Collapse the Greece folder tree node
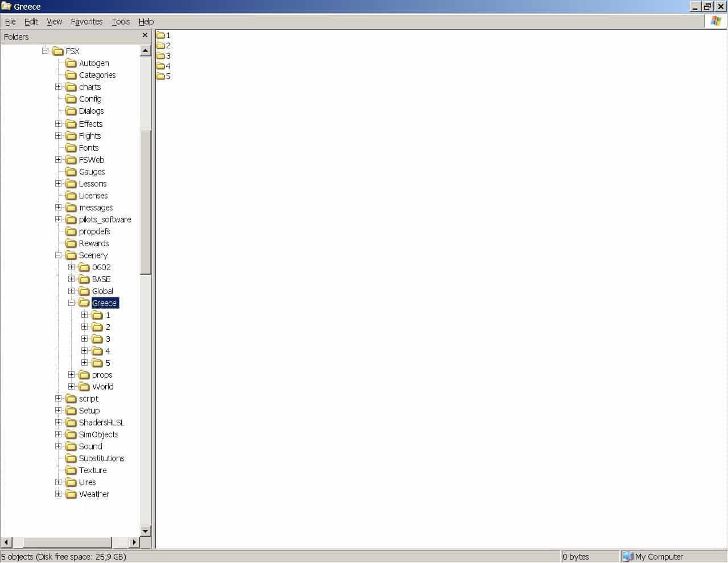 pos(72,303)
